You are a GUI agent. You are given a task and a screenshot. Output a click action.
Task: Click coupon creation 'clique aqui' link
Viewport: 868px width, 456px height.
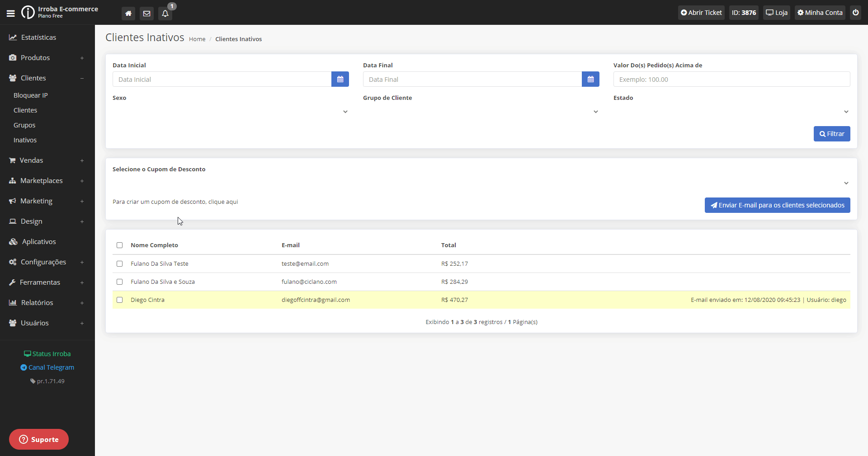(x=223, y=202)
